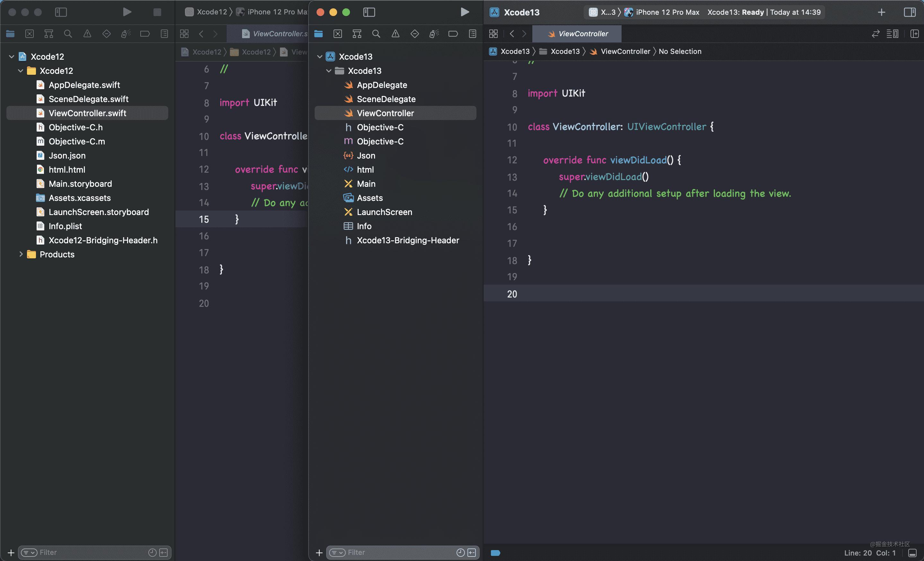Toggle recent files filter in Xcode13 navigator
This screenshot has height=561, width=924.
click(460, 552)
